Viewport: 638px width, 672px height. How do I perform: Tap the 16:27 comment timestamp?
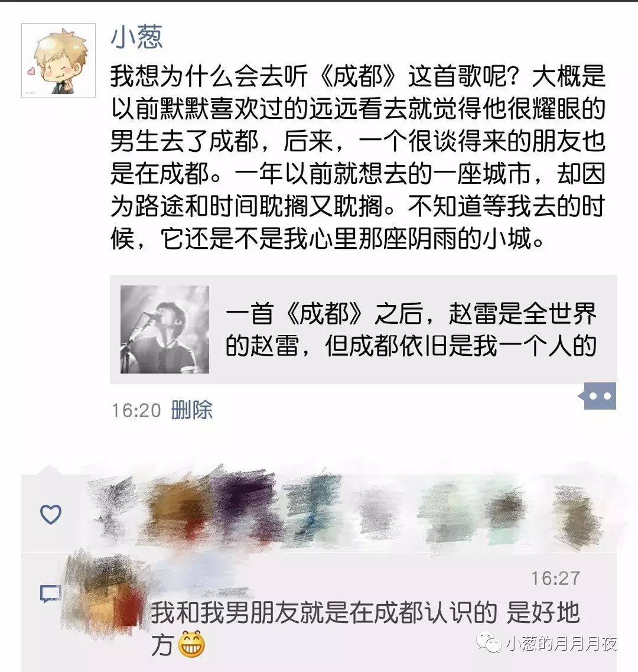(x=556, y=579)
